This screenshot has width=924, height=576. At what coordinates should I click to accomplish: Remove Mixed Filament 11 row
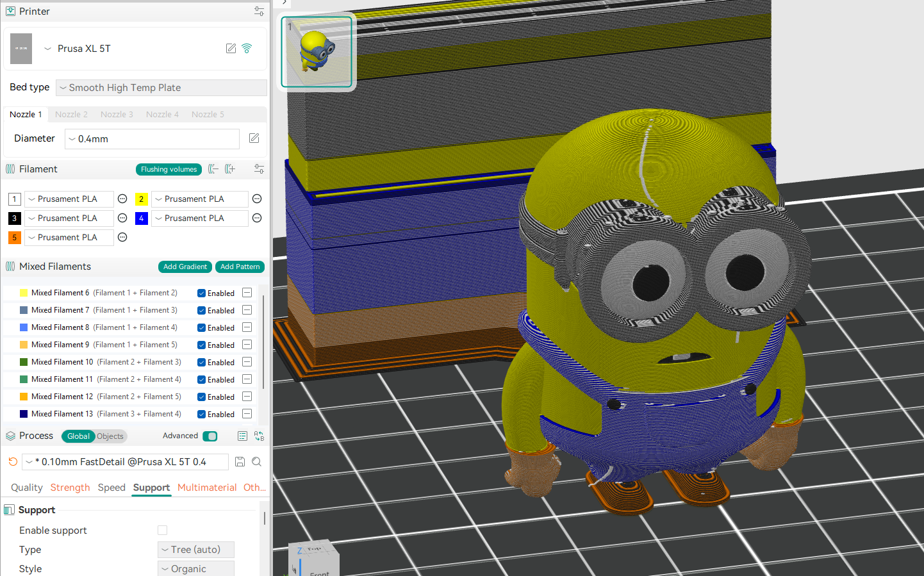point(247,379)
